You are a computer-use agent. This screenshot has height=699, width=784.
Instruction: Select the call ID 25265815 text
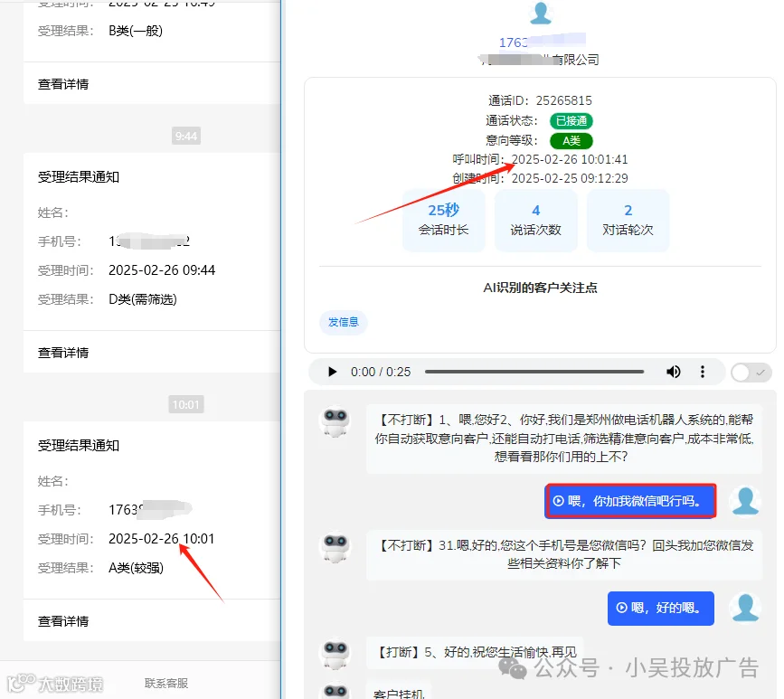pos(563,101)
